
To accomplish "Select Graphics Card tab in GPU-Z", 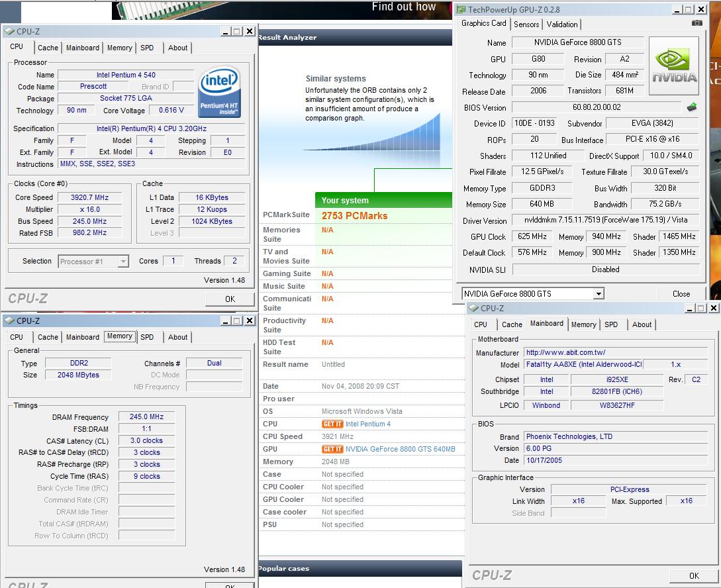I will click(x=484, y=23).
